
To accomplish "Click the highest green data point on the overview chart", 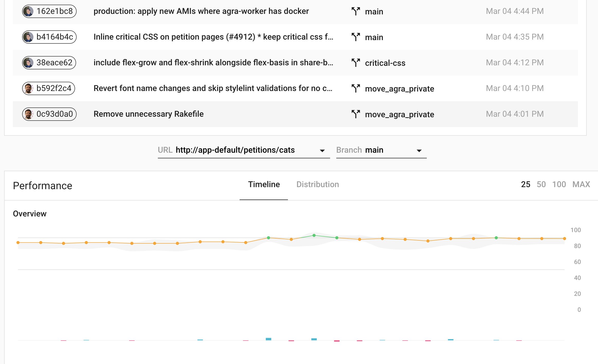I will click(x=314, y=235).
